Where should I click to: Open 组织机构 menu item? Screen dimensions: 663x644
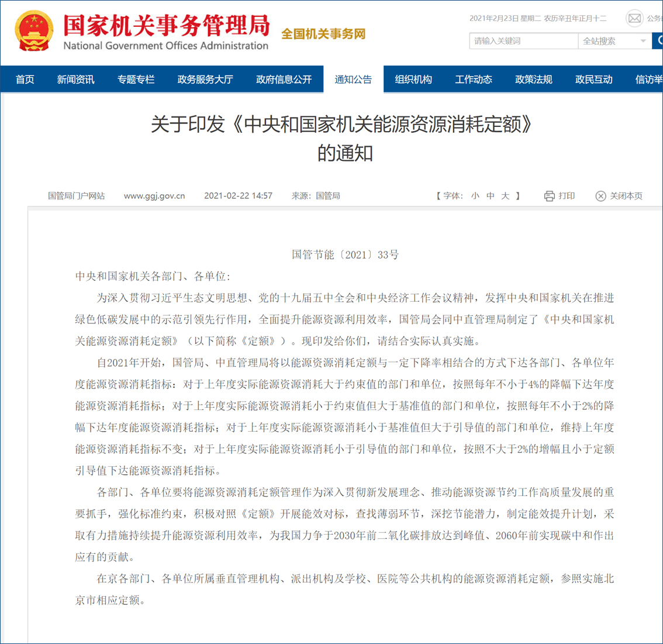(x=413, y=79)
